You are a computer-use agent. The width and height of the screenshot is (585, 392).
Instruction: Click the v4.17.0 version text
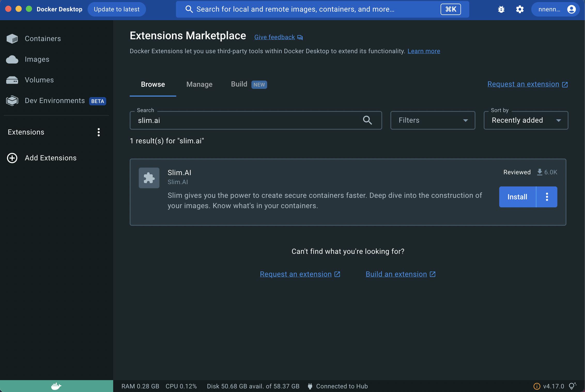pos(553,386)
